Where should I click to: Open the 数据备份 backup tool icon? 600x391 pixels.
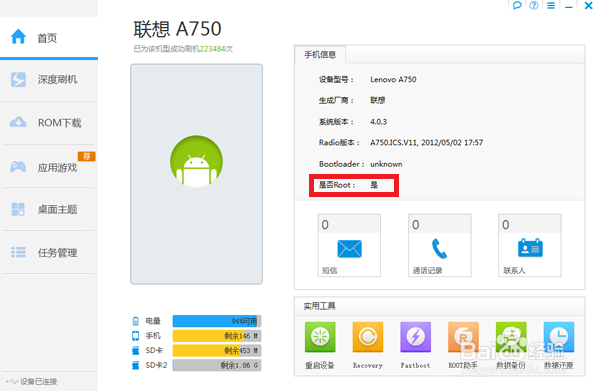click(511, 337)
